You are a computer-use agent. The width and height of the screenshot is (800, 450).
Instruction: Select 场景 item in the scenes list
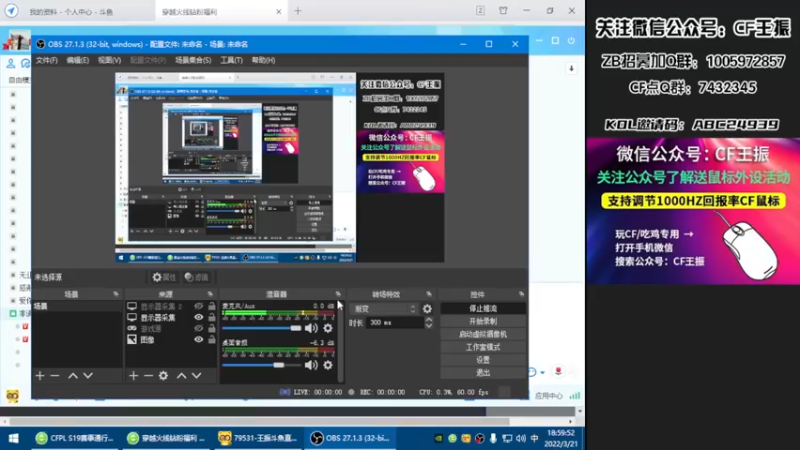pyautogui.click(x=78, y=306)
